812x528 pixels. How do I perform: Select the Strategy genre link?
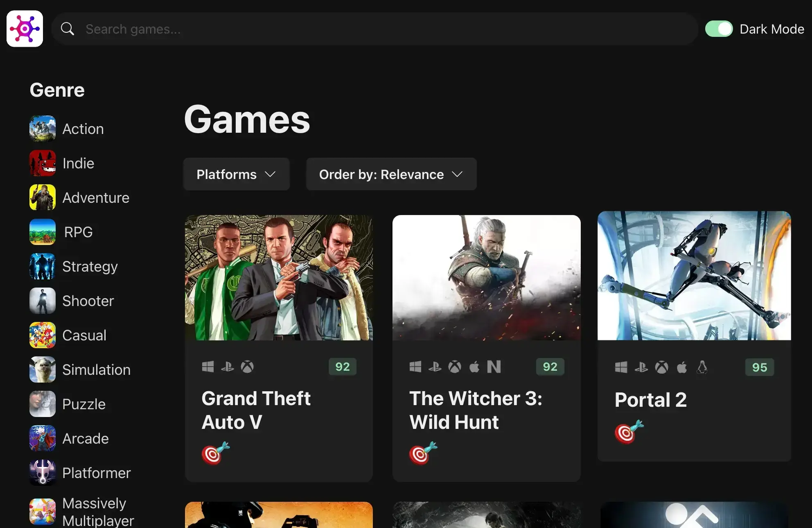[x=90, y=267]
